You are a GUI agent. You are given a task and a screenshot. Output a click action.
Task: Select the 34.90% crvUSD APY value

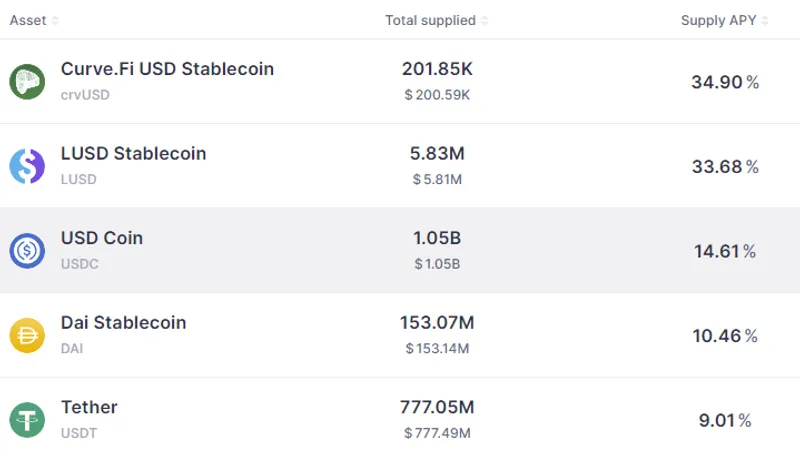click(x=725, y=82)
